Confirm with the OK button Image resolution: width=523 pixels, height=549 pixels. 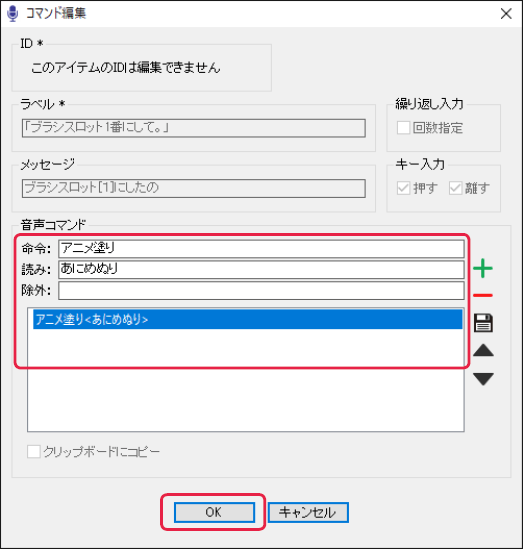pyautogui.click(x=214, y=512)
